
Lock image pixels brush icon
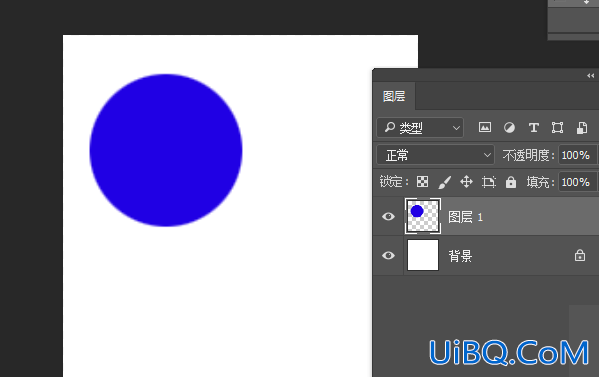[444, 182]
